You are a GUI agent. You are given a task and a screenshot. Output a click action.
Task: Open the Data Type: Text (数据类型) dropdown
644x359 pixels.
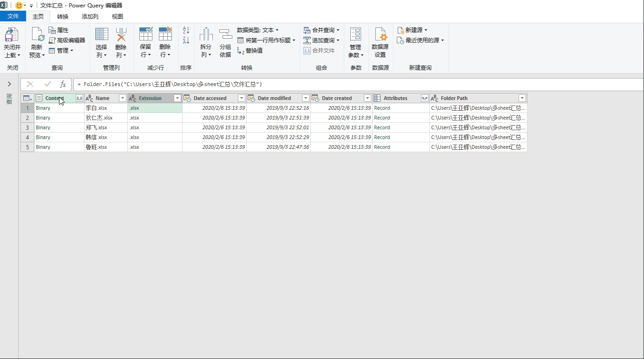pos(257,30)
